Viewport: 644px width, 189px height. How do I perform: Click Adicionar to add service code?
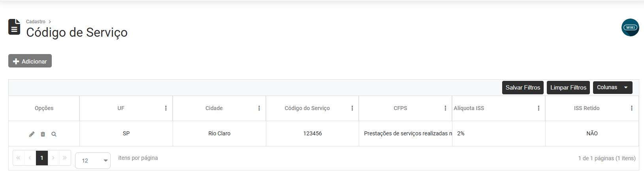[30, 61]
